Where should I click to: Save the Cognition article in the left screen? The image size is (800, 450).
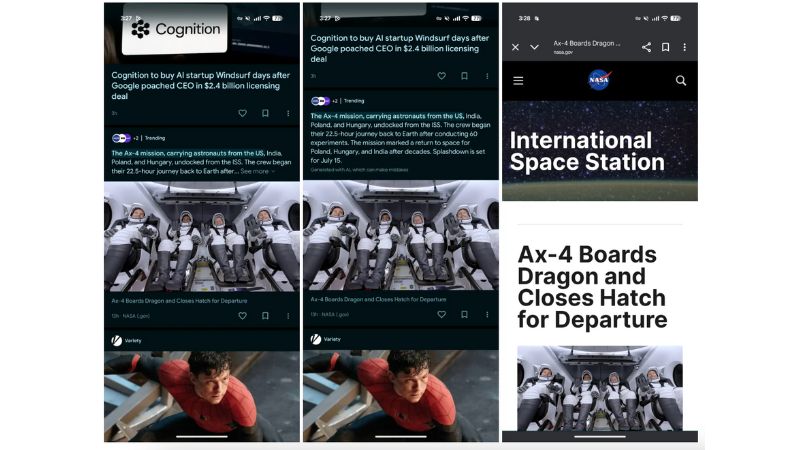tap(265, 113)
